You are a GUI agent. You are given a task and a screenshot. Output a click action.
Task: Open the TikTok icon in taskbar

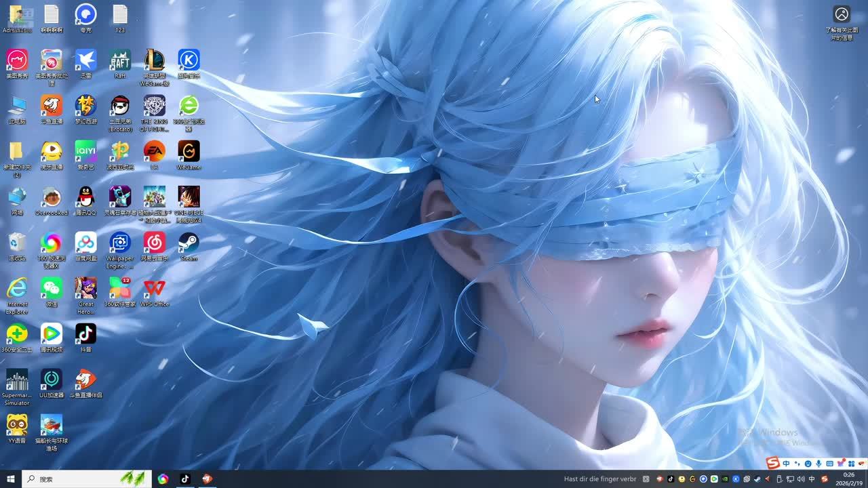click(185, 479)
